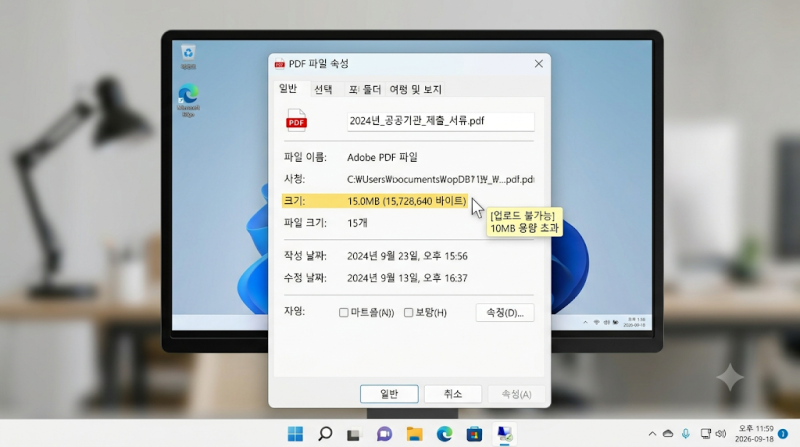The width and height of the screenshot is (800, 447).
Task: Open the Microsoft Edge desktop shortcut
Action: (x=188, y=101)
